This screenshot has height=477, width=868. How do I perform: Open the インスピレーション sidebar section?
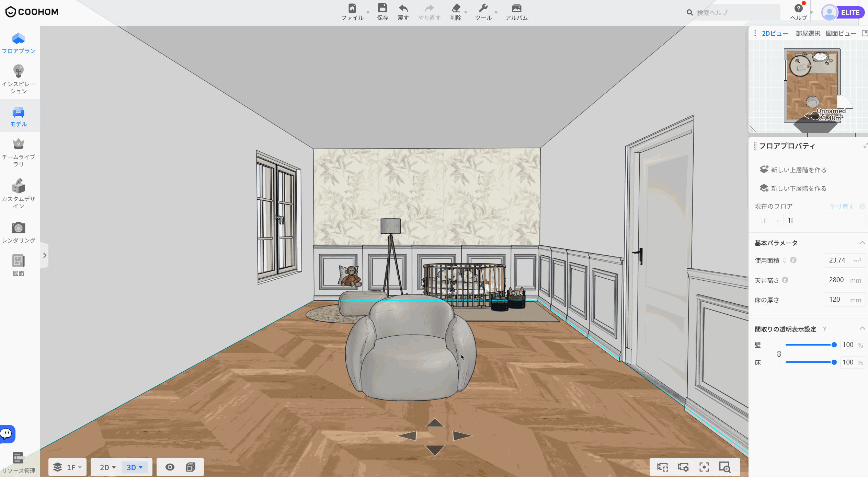pos(19,80)
